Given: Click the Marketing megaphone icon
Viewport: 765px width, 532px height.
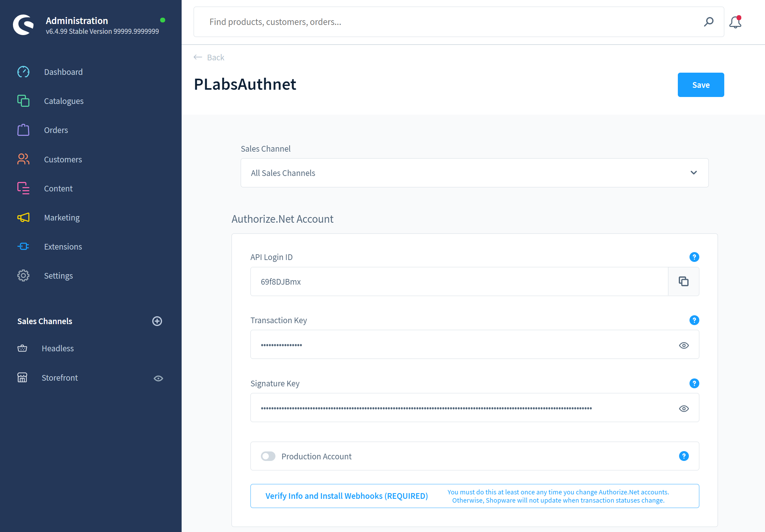Looking at the screenshot, I should click(x=23, y=218).
